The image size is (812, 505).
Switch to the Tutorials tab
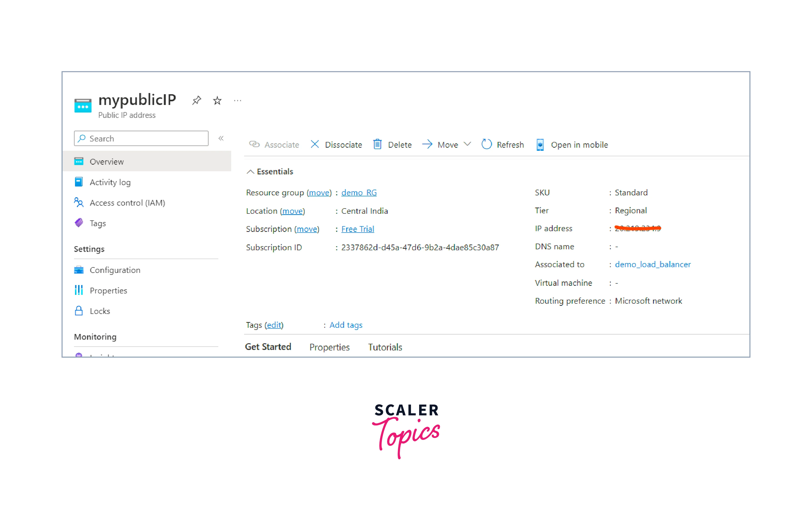tap(385, 347)
